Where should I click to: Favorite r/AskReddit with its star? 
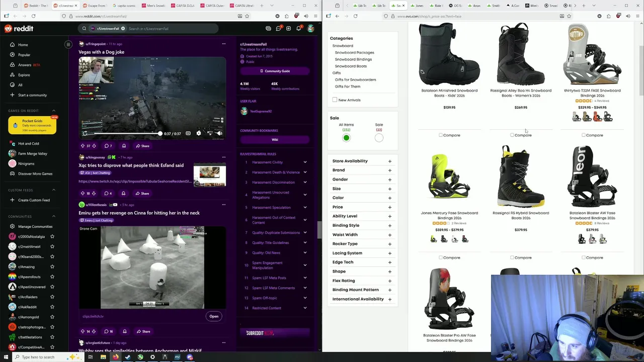click(52, 307)
